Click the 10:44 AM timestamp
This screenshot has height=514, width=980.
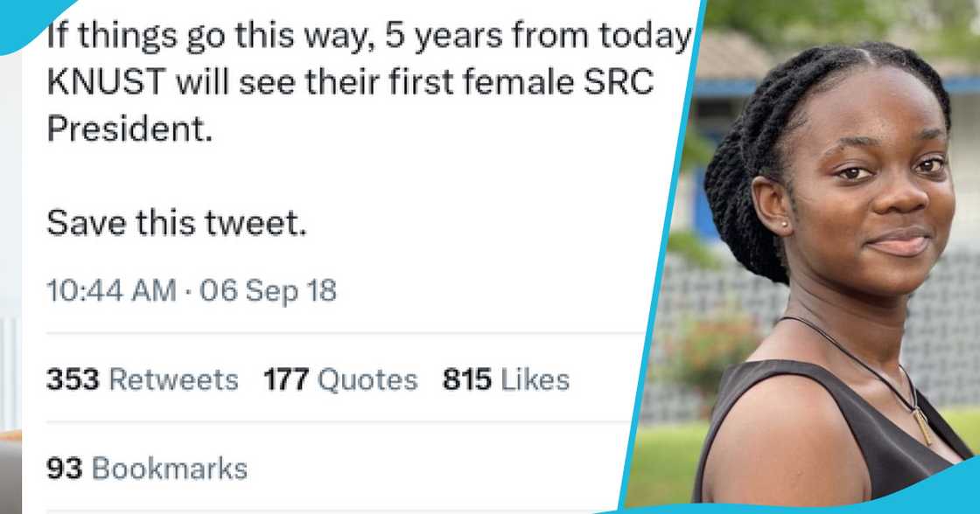click(111, 291)
